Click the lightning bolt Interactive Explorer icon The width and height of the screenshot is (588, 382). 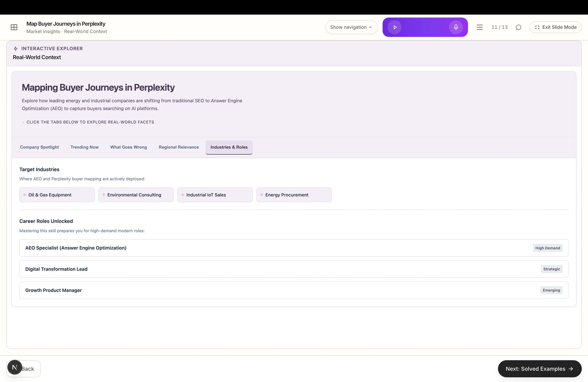tap(16, 48)
